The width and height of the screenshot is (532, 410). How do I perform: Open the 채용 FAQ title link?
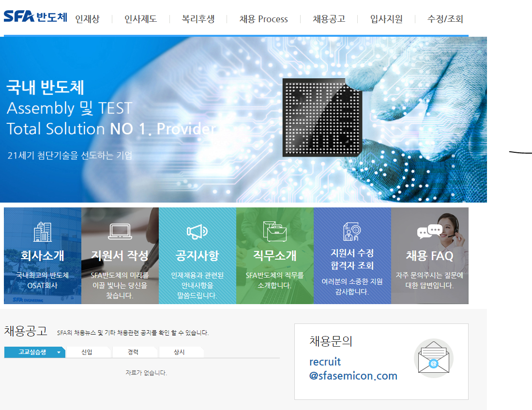click(429, 256)
